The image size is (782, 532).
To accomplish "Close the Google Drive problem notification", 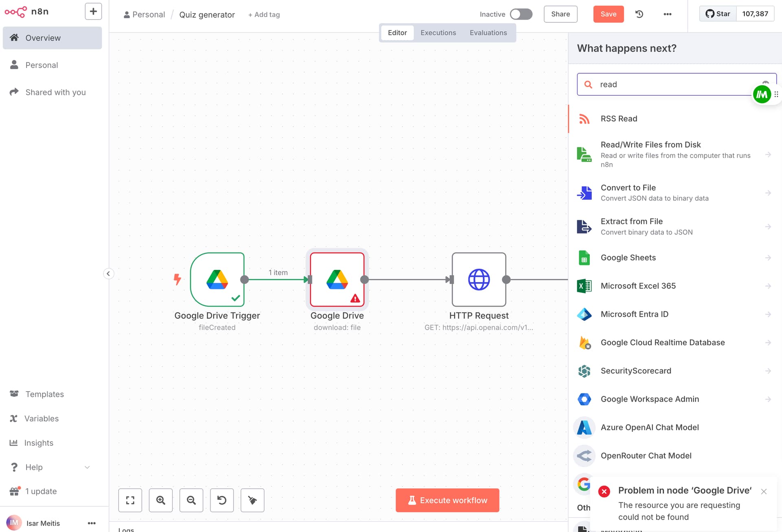I will point(764,492).
